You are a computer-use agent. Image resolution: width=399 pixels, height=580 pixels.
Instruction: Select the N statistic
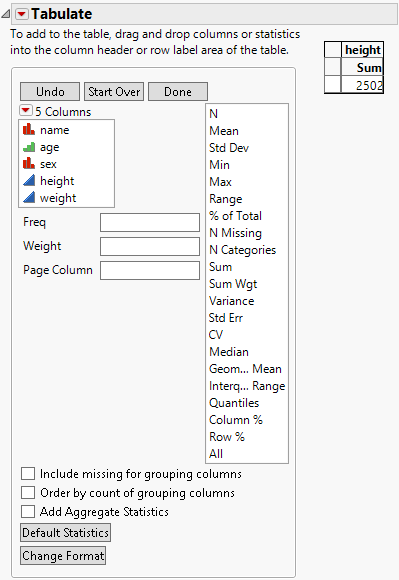[x=213, y=114]
